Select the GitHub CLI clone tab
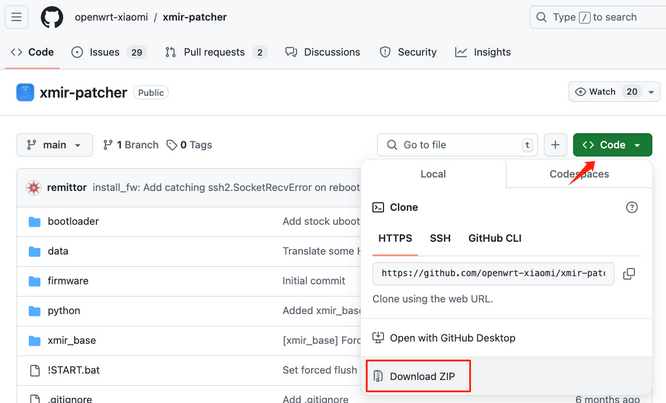This screenshot has width=666, height=403. coord(495,238)
